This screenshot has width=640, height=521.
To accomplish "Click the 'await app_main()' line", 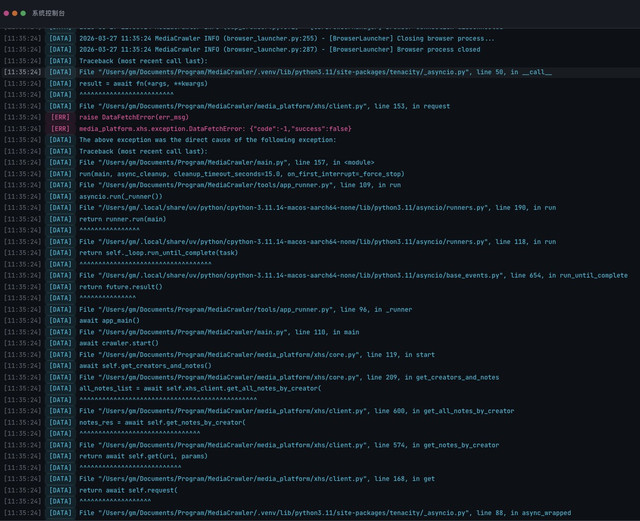I will point(109,321).
